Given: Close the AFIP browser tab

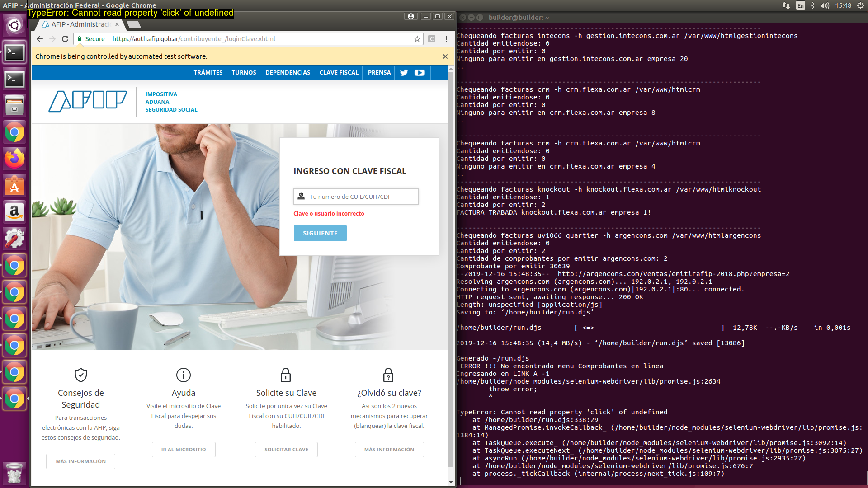Looking at the screenshot, I should [x=117, y=24].
